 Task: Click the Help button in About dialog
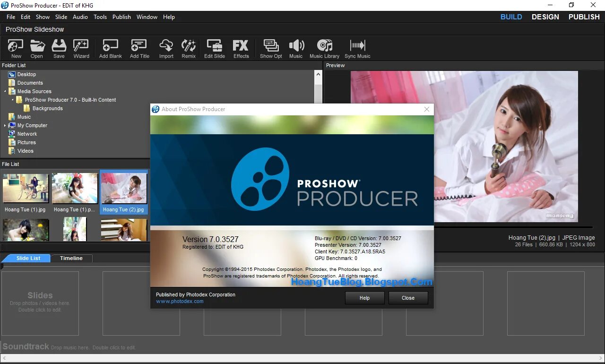point(364,298)
